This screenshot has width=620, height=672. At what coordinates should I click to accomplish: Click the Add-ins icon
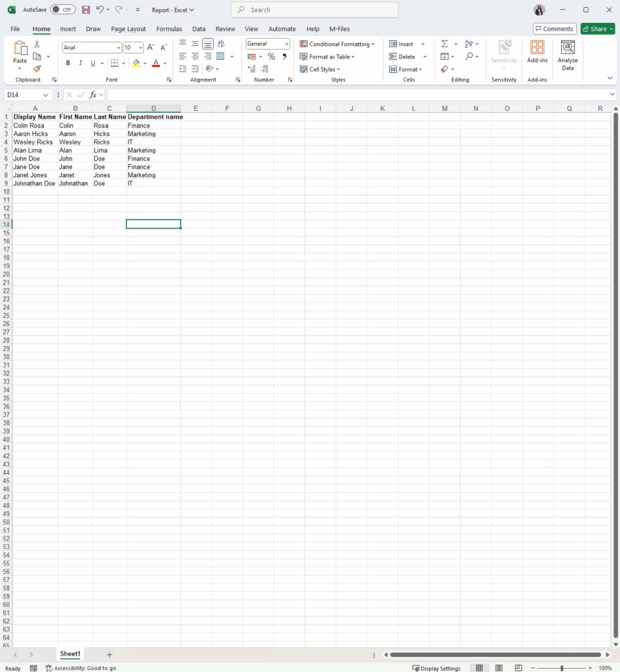click(x=537, y=51)
